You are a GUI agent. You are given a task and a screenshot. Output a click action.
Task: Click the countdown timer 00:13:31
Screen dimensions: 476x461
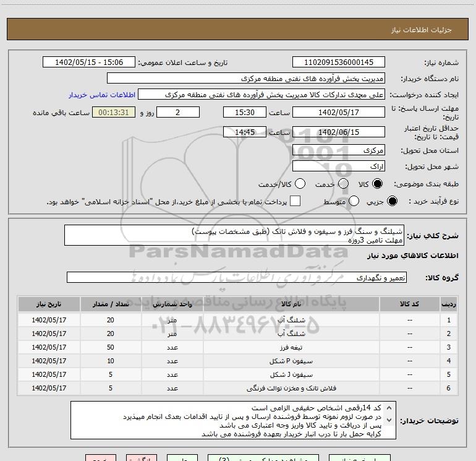(114, 112)
